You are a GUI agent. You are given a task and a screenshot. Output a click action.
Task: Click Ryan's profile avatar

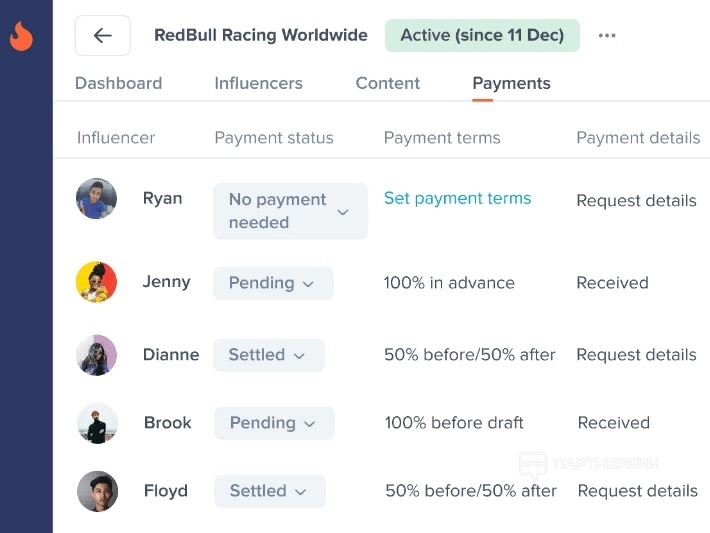(x=97, y=199)
